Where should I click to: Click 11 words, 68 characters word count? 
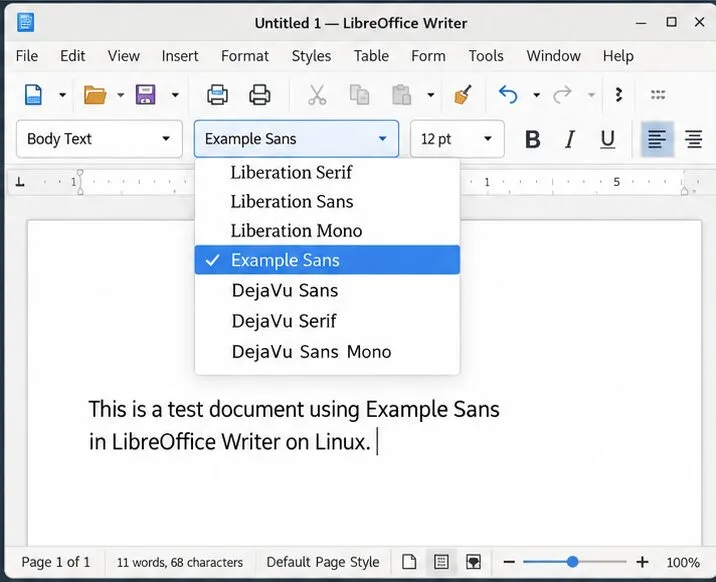[x=179, y=562]
